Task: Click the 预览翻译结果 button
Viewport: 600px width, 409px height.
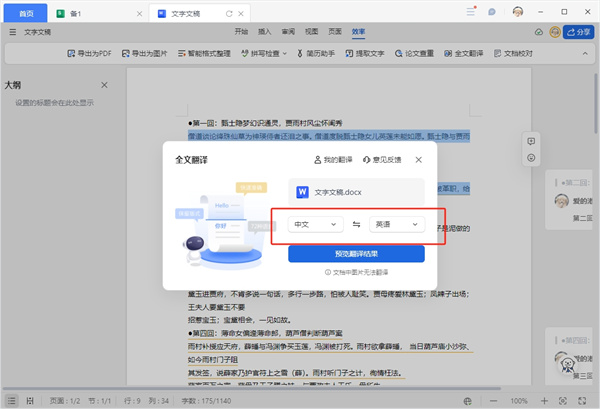Action: (x=356, y=254)
